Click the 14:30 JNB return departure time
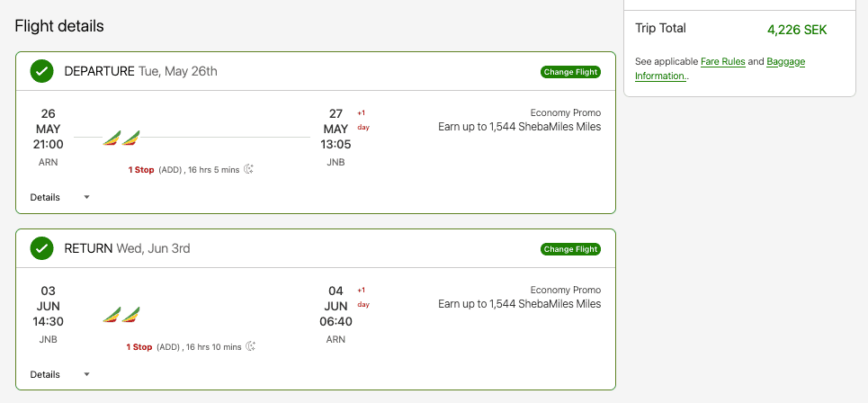This screenshot has height=403, width=868. click(x=49, y=321)
